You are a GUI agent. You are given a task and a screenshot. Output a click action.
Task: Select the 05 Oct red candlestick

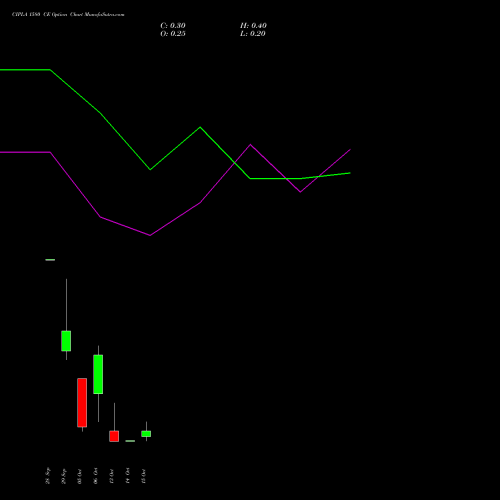[x=82, y=402]
